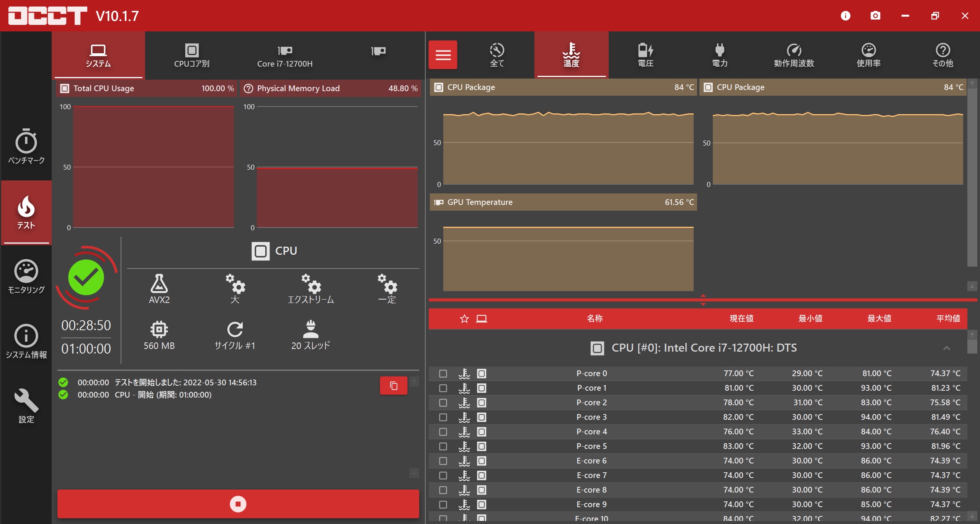Image resolution: width=980 pixels, height=524 pixels.
Task: Sort by 平均値 column header
Action: (948, 318)
